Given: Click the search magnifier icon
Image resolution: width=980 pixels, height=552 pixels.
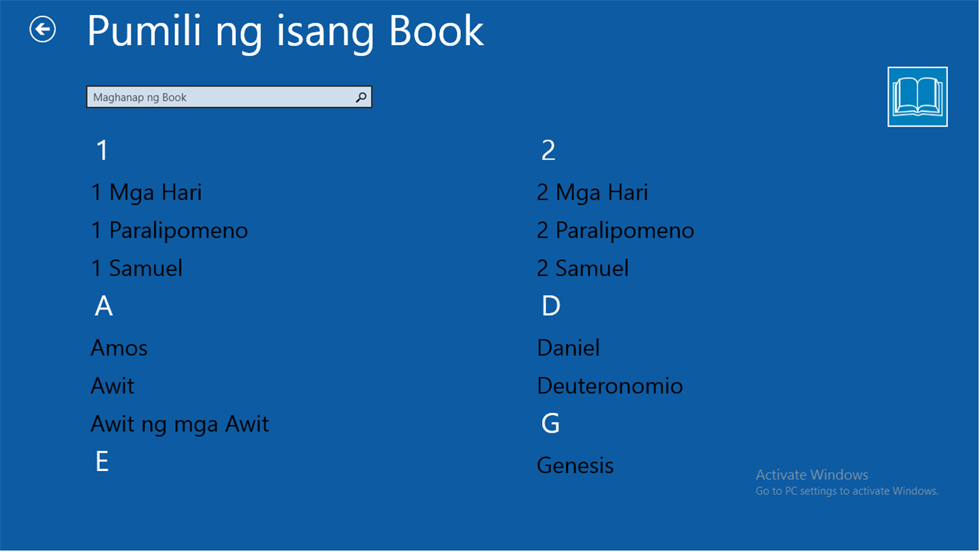Looking at the screenshot, I should click(x=361, y=97).
